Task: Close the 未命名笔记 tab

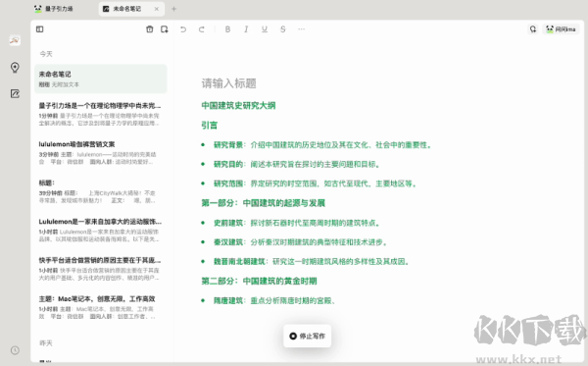Action: [157, 9]
